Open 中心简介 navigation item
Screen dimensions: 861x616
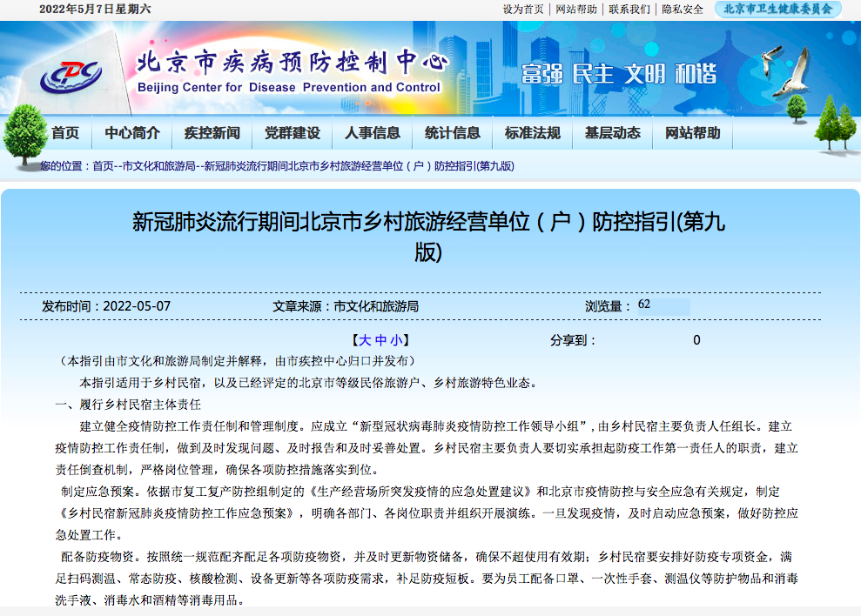point(132,133)
